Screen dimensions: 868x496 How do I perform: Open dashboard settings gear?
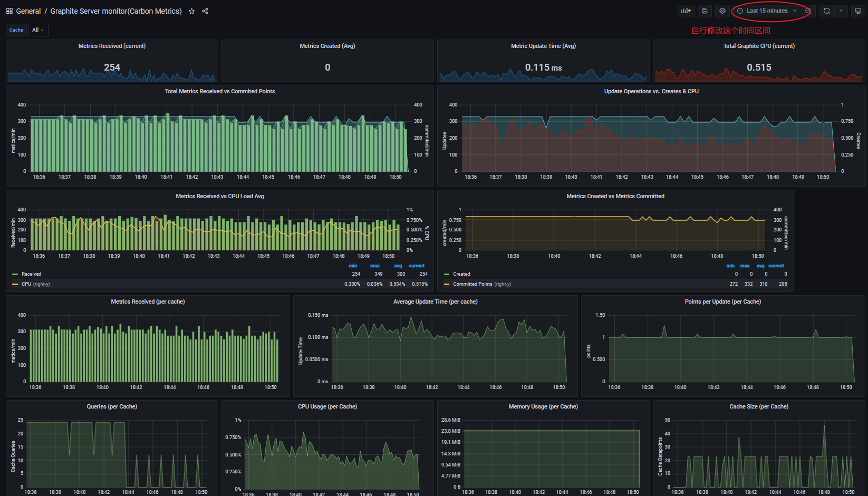(x=722, y=11)
